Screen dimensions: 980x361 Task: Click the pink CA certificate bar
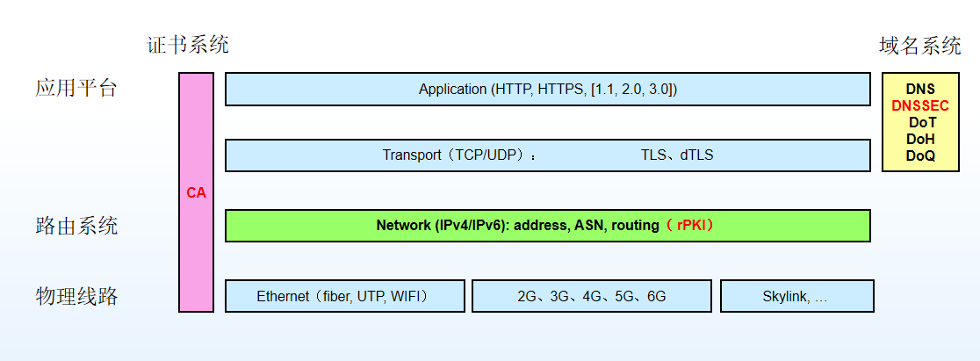tap(196, 192)
